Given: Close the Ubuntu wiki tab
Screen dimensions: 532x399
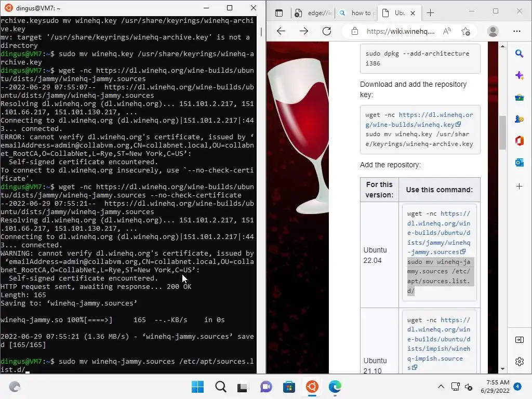Looking at the screenshot, I should pyautogui.click(x=413, y=13).
